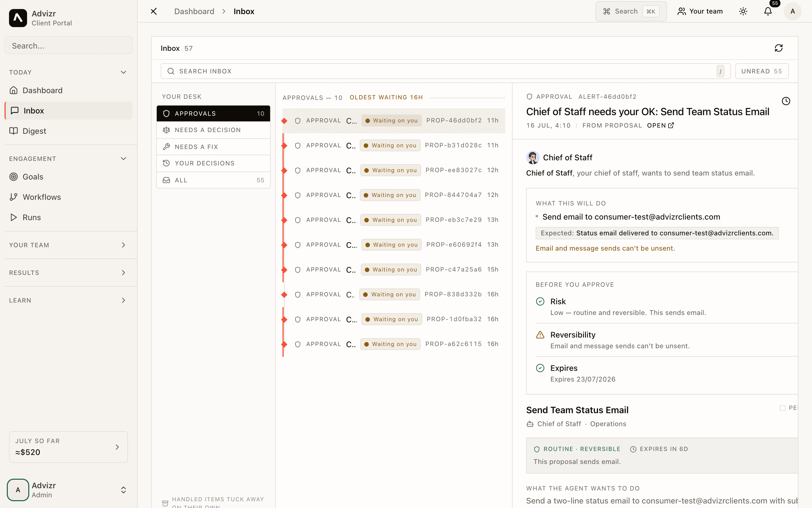Expand the RESULTS sidebar section
812x508 pixels.
[69, 272]
